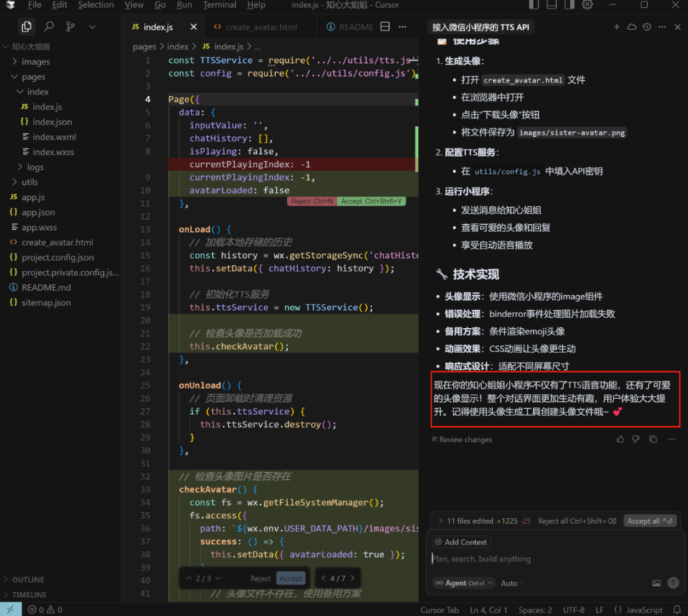Reject the inline change with Reject Ctrl+N
The image size is (688, 616).
(312, 201)
